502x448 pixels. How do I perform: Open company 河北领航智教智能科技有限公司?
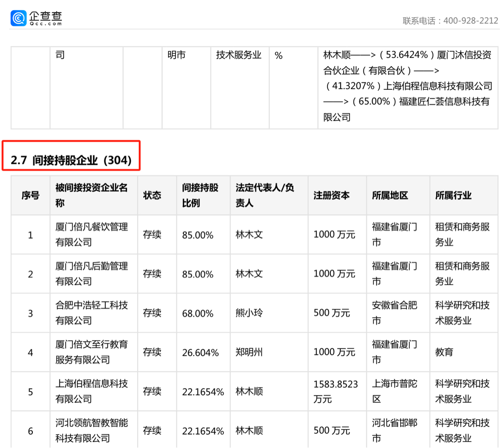92,430
